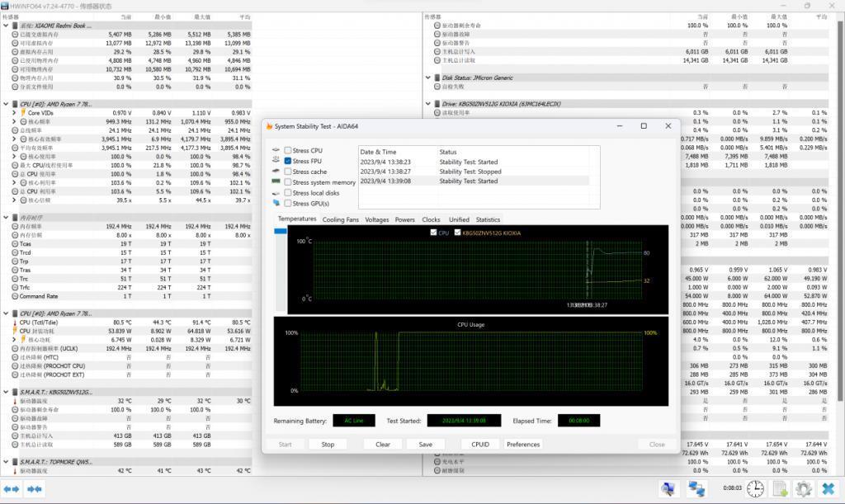The image size is (845, 504).
Task: Click the memory icon left of Stress system memory
Action: [x=276, y=182]
